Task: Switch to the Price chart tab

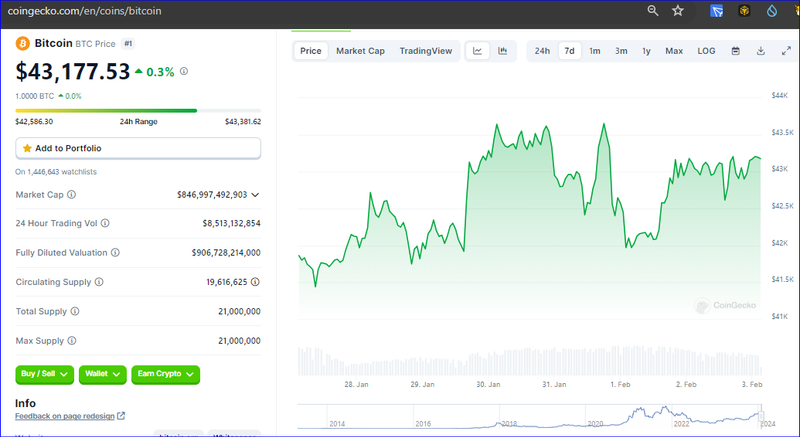Action: click(311, 51)
